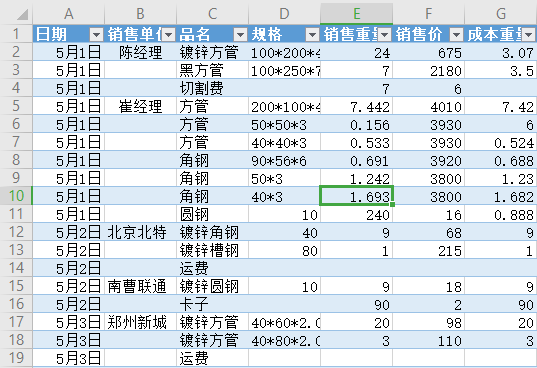Open the 销售单位 column filter dropdown
537x368 pixels.
point(168,35)
